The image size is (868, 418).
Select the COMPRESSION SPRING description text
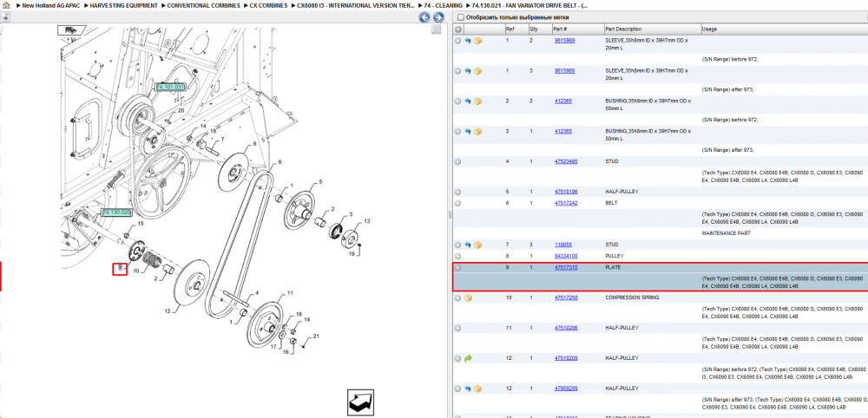point(631,297)
